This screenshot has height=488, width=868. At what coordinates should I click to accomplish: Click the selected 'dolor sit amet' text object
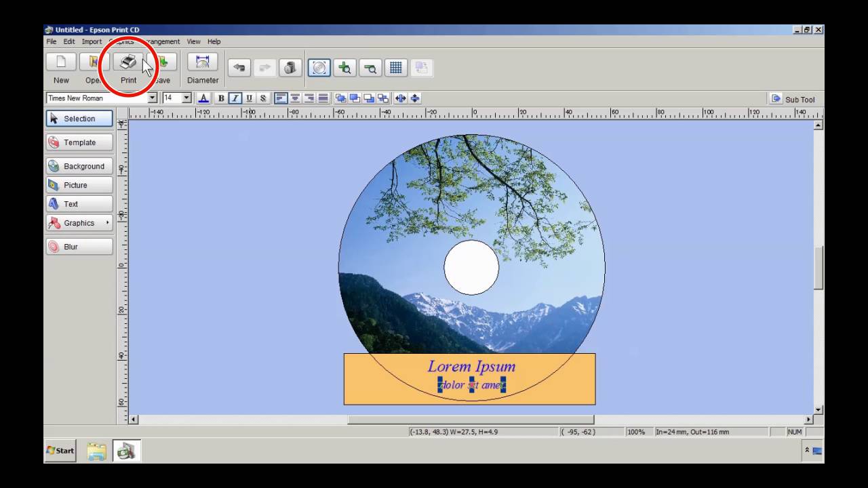click(x=472, y=385)
